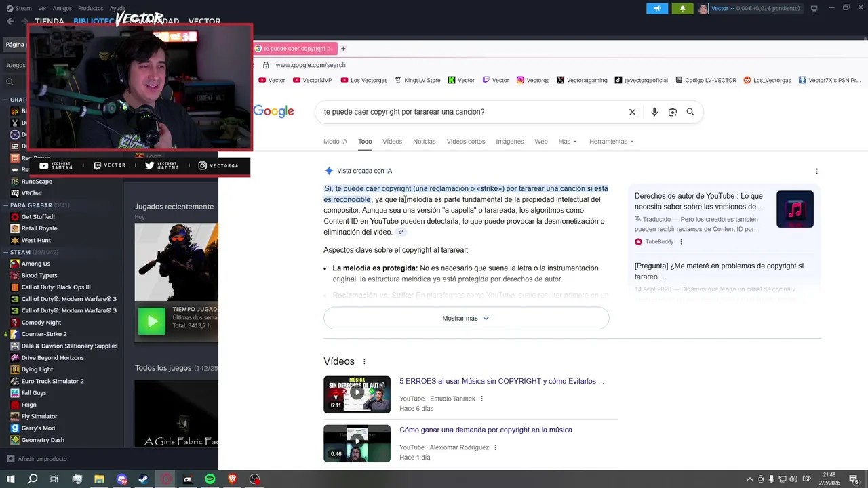Select the Web search tab
The height and width of the screenshot is (488, 868).
541,142
